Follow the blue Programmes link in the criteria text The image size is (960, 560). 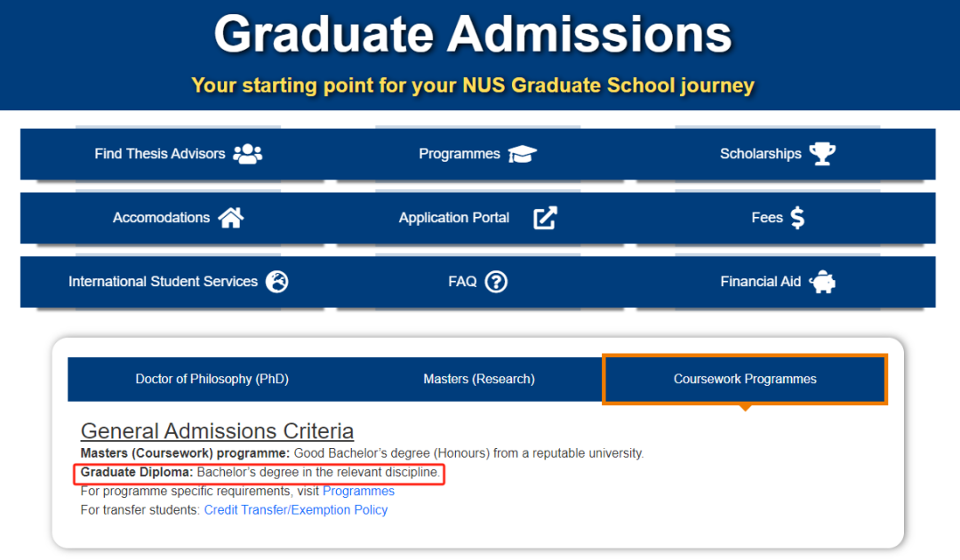(x=358, y=491)
